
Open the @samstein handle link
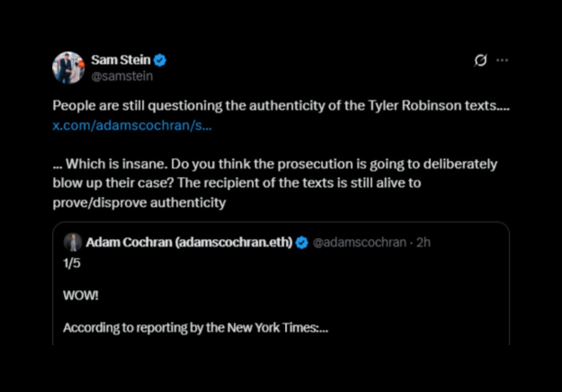122,76
